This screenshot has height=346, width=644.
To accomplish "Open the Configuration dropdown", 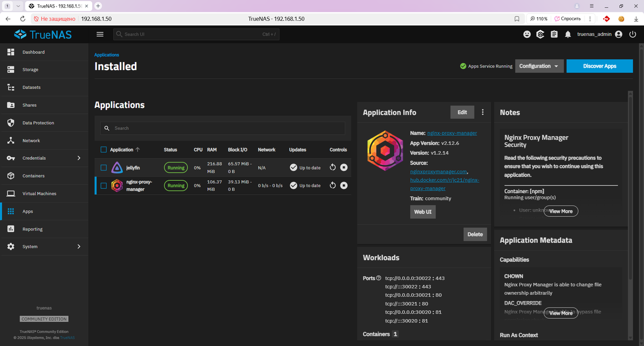I will coord(539,66).
